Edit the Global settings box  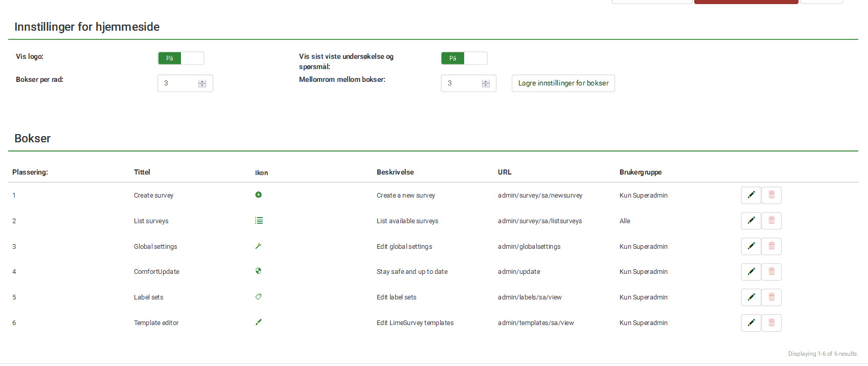pyautogui.click(x=751, y=246)
